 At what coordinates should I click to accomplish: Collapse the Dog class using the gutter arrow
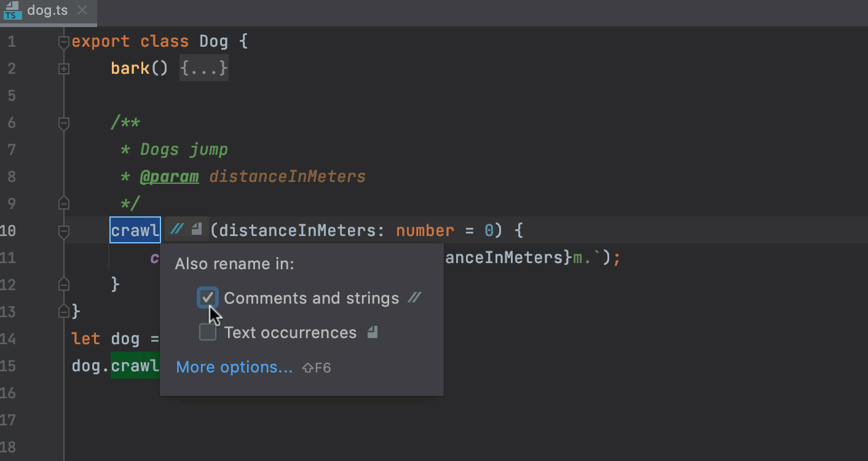pyautogui.click(x=63, y=41)
